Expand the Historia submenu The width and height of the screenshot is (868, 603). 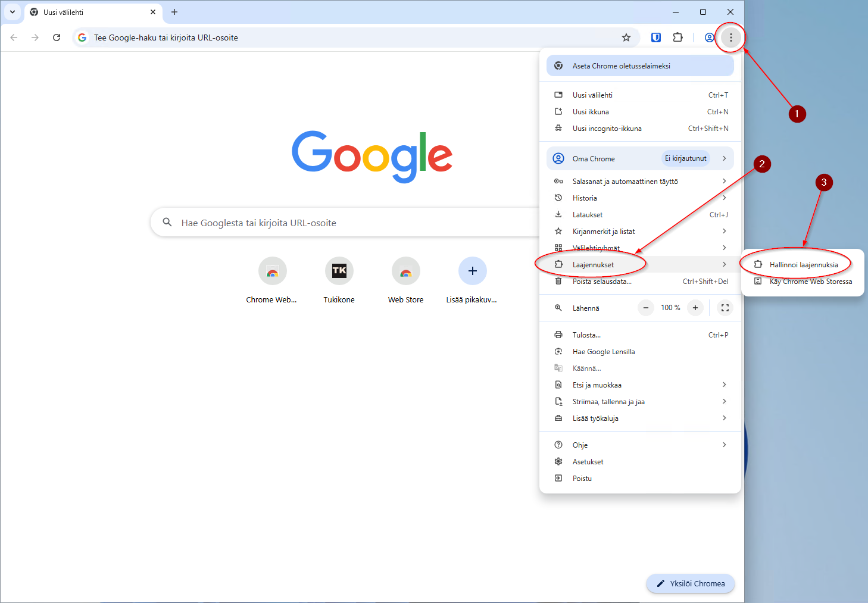[640, 198]
